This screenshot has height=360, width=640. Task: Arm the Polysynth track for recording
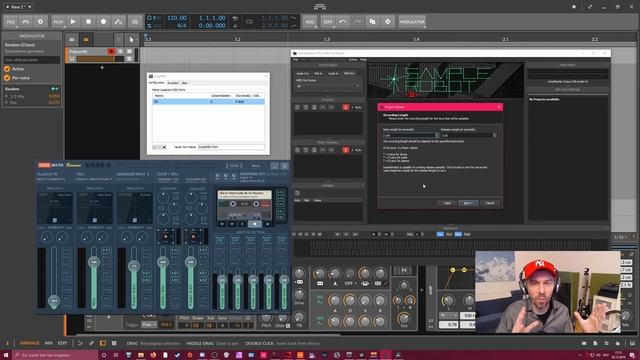pos(111,51)
